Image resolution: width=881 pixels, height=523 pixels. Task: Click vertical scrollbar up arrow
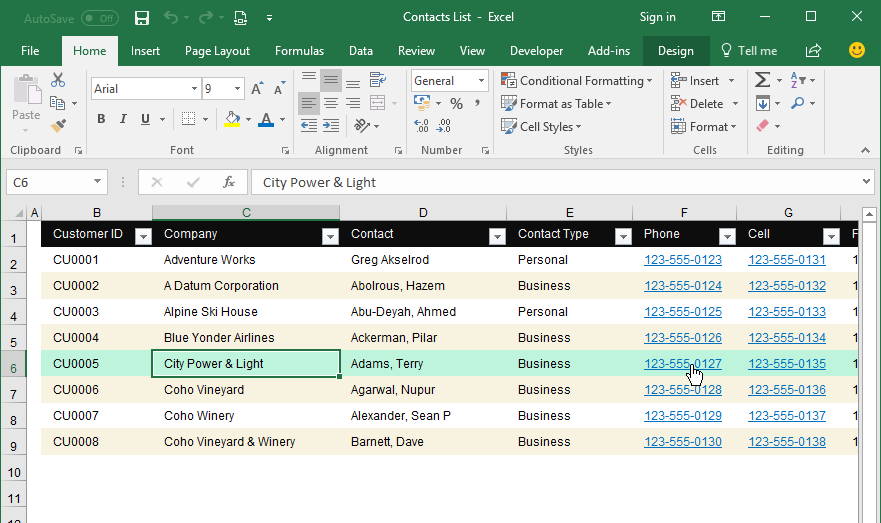pyautogui.click(x=869, y=214)
